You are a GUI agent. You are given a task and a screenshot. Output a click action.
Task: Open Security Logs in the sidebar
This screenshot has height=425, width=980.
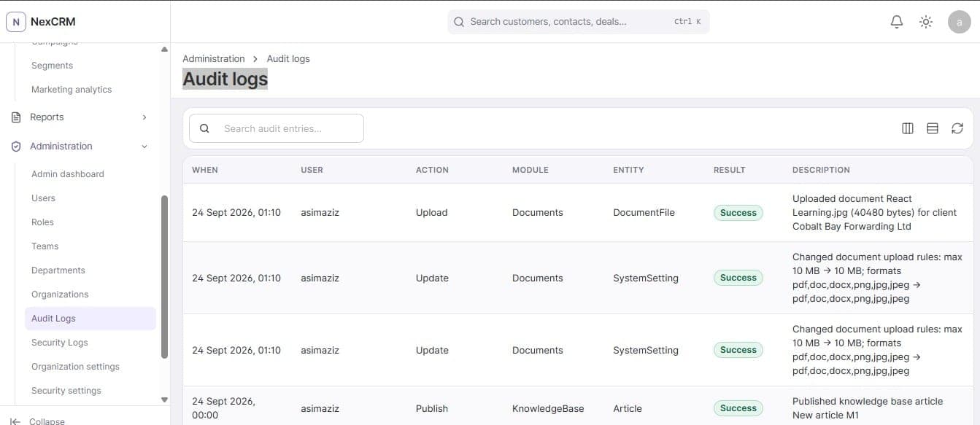click(60, 343)
